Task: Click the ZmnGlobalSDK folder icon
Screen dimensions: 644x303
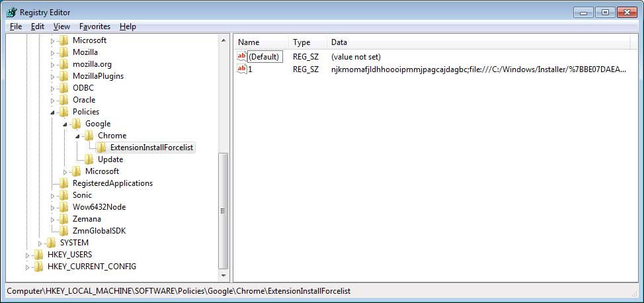Action: coord(63,231)
